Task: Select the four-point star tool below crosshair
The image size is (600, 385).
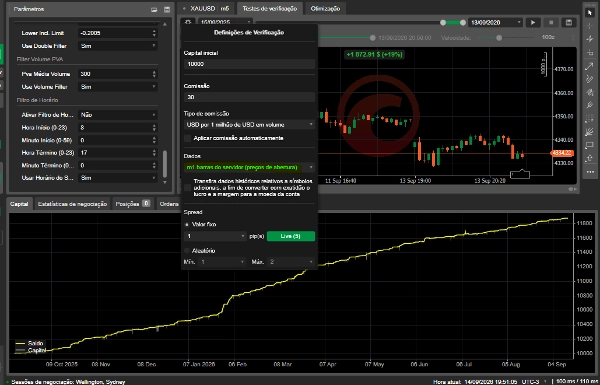Action: coord(590,39)
